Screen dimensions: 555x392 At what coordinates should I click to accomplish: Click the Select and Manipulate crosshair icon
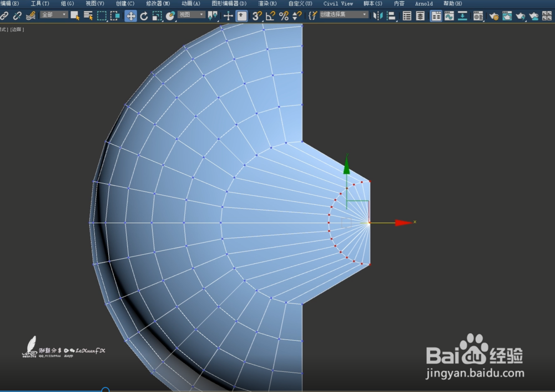(x=228, y=16)
